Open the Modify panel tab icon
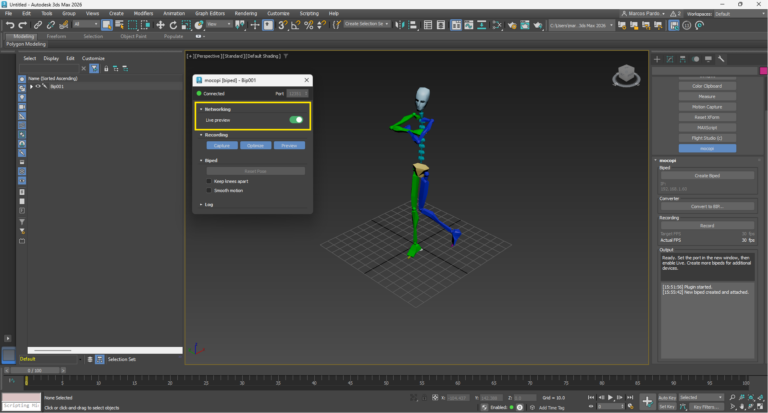The image size is (768, 413). click(x=670, y=59)
